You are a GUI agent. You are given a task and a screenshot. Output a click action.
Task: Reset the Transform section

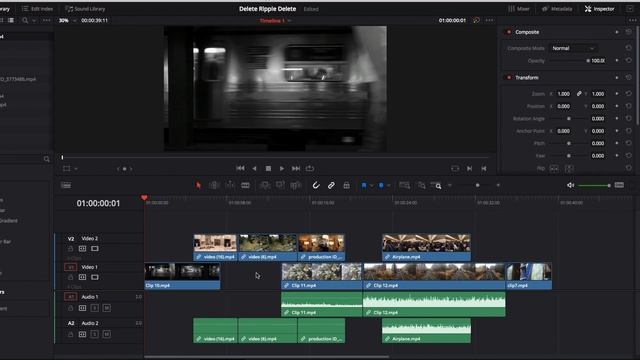coord(629,78)
